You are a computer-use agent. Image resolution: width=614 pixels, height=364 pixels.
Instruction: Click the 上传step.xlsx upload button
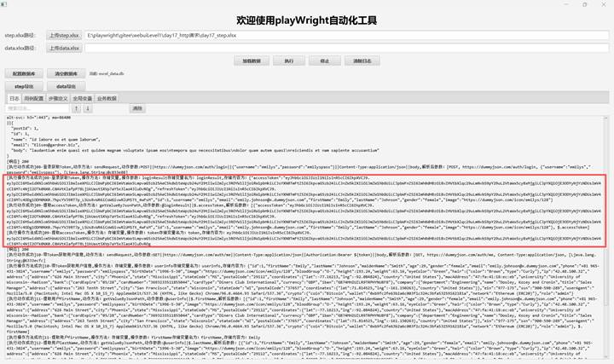tap(64, 35)
